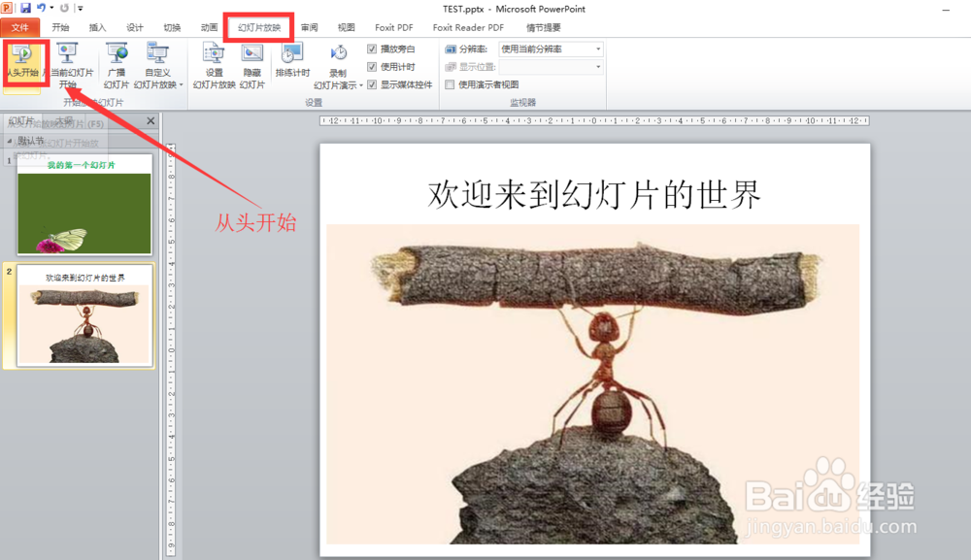Click the Undo icon

[x=41, y=8]
